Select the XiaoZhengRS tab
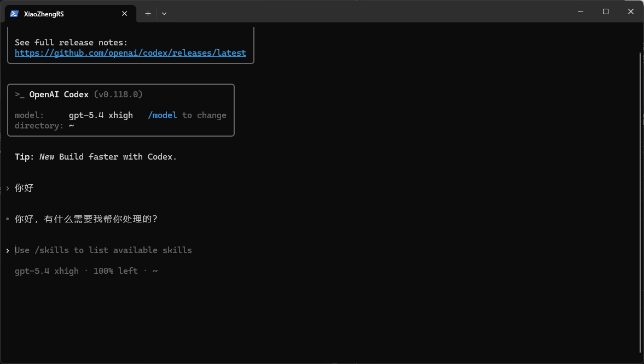This screenshot has height=364, width=644. pos(70,14)
